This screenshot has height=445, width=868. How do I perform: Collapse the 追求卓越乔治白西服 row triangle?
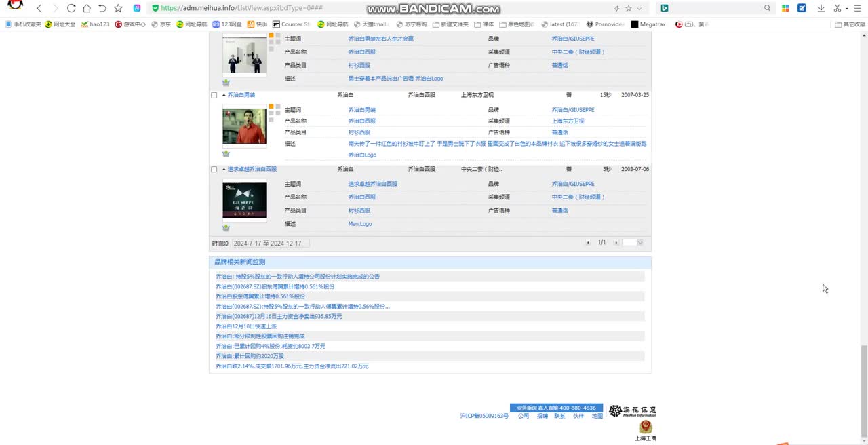pyautogui.click(x=224, y=169)
